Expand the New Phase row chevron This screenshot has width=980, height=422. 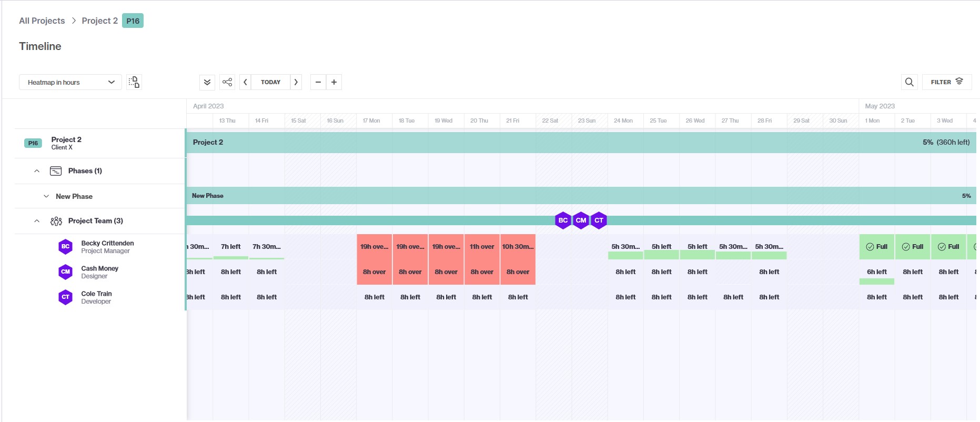(46, 196)
